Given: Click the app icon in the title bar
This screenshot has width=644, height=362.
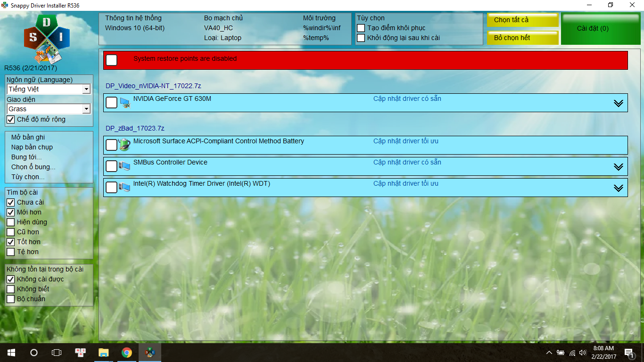Looking at the screenshot, I should point(6,5).
